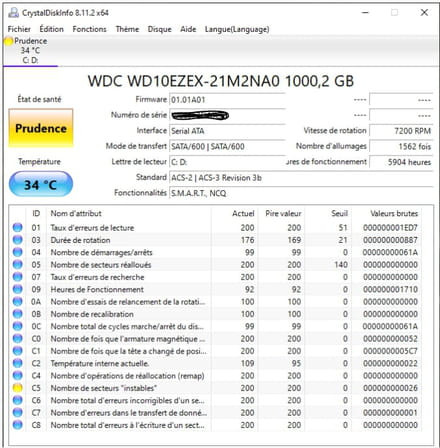Screen dimensions: 440x448
Task: Click the blue status icon for attribute C6
Action: [x=17, y=400]
